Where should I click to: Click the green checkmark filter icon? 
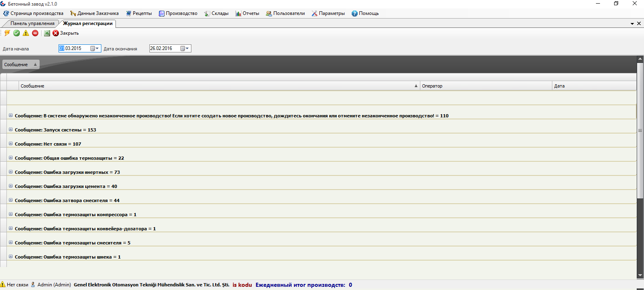pyautogui.click(x=17, y=33)
